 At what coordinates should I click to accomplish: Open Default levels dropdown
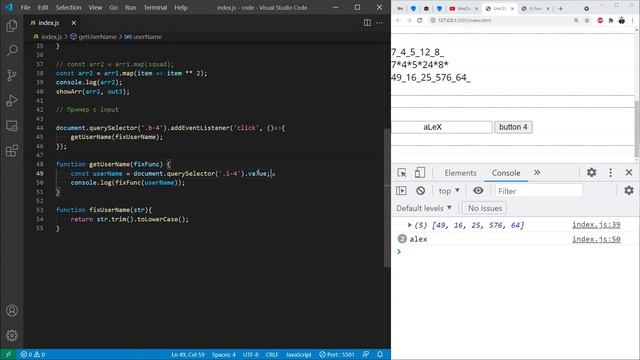click(x=424, y=208)
